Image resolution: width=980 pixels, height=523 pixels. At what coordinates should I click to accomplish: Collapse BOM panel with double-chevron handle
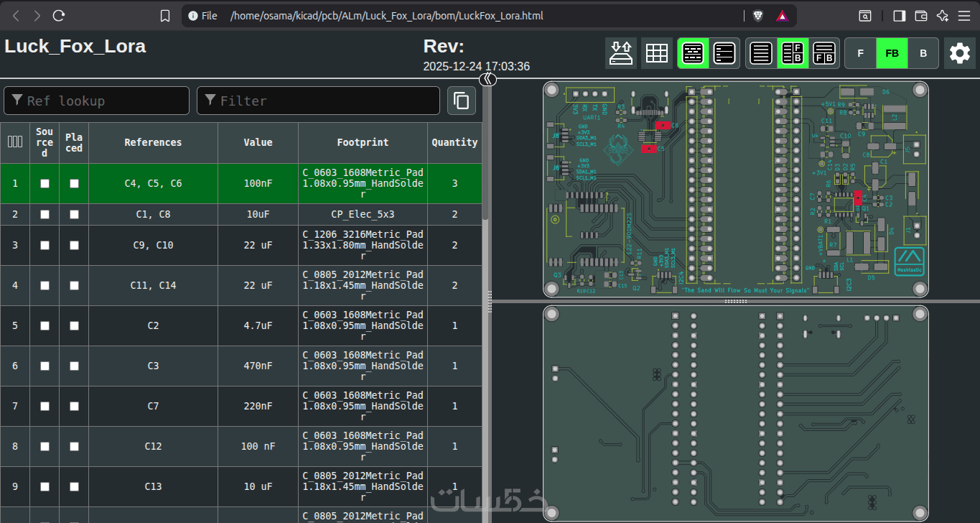click(x=488, y=79)
